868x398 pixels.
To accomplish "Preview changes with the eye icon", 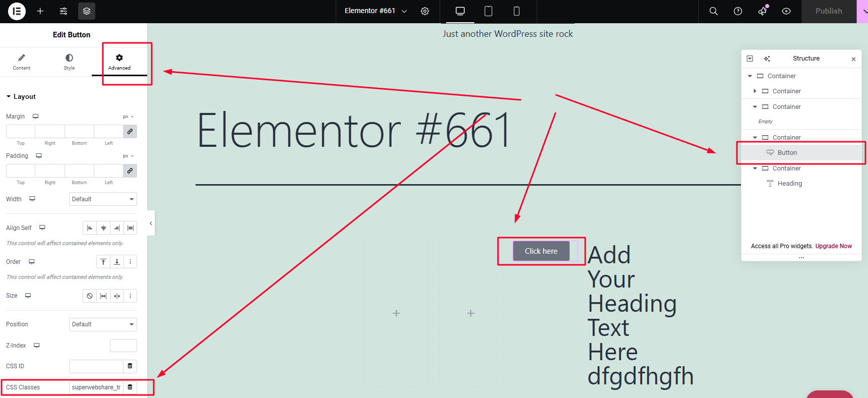I will coord(786,11).
